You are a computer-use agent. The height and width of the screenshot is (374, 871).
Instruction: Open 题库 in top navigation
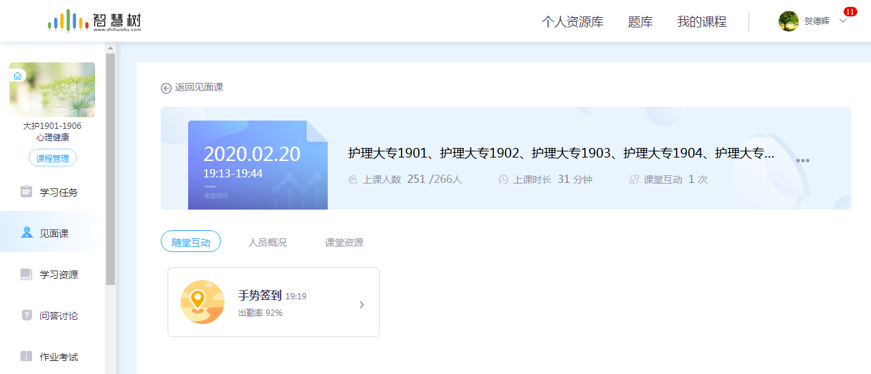[640, 22]
